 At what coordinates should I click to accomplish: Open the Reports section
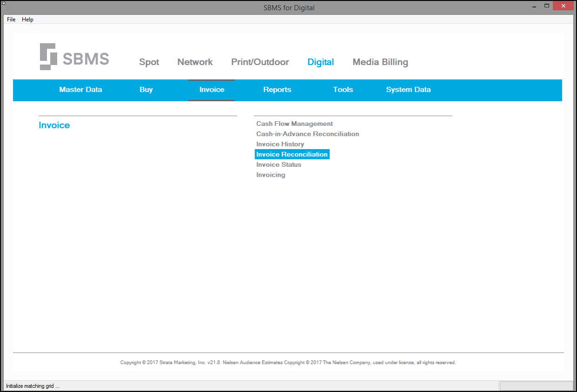277,90
